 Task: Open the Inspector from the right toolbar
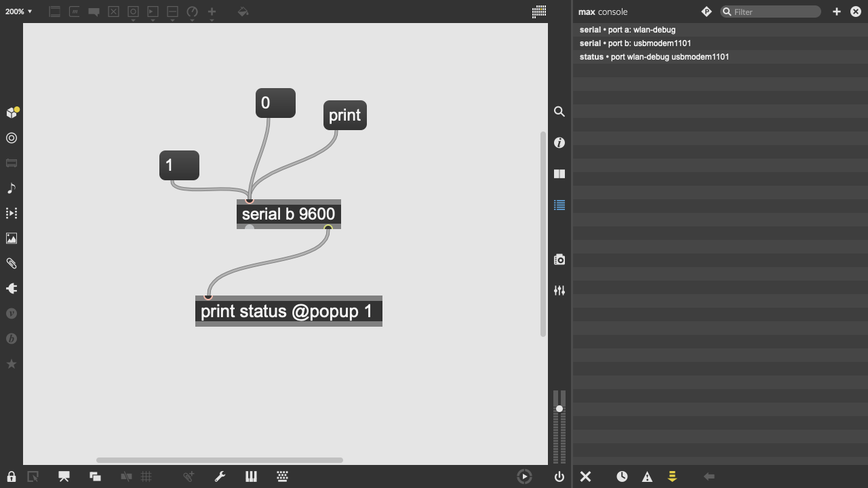[559, 142]
